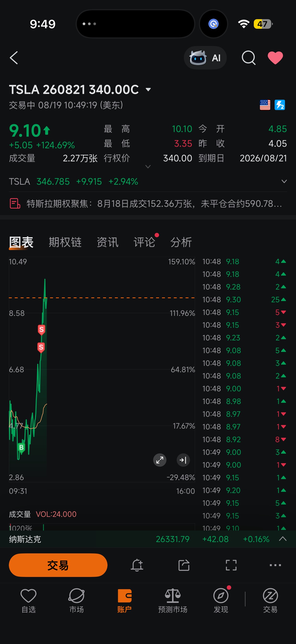Switch to the 分析 tab
Image resolution: width=296 pixels, height=644 pixels.
coord(181,242)
